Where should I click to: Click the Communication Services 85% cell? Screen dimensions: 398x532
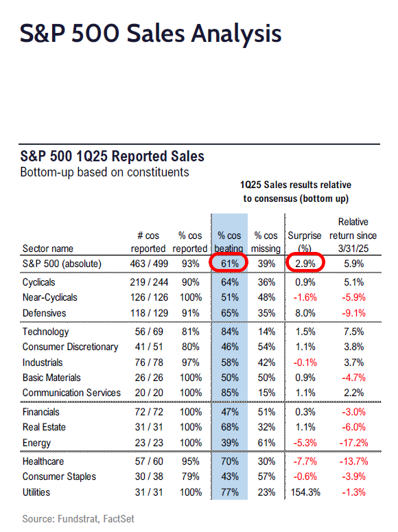point(230,393)
